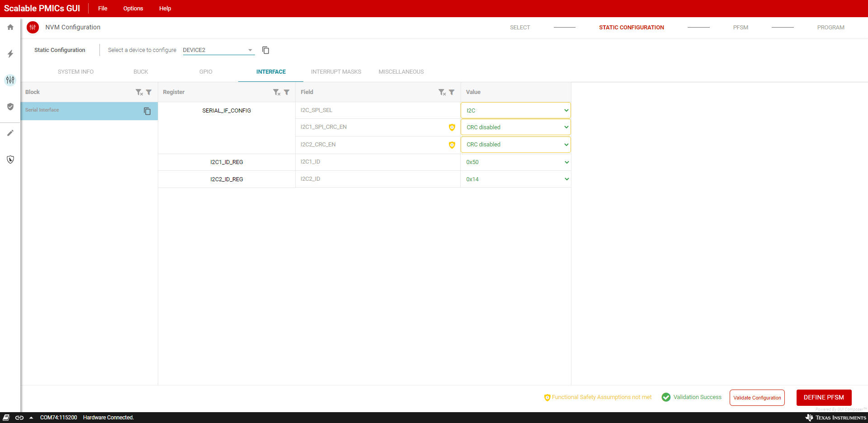Screen dimensions: 868x423
Task: Switch to the GPIO tab
Action: (206, 72)
